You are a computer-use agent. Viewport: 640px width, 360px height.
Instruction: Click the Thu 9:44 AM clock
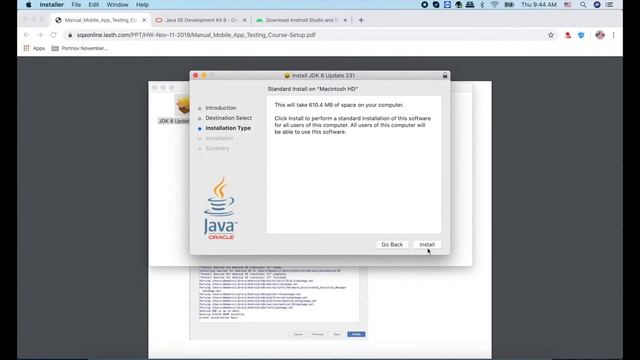[x=539, y=4]
